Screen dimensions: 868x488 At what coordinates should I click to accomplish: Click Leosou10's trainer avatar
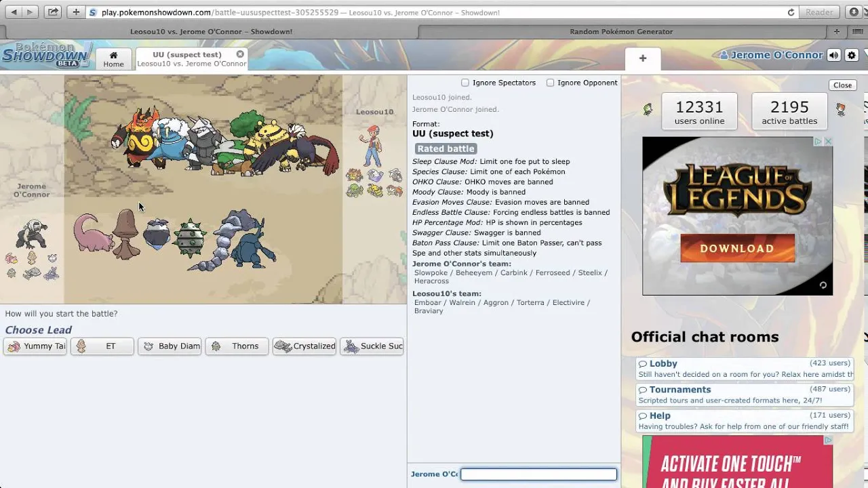[x=372, y=146]
